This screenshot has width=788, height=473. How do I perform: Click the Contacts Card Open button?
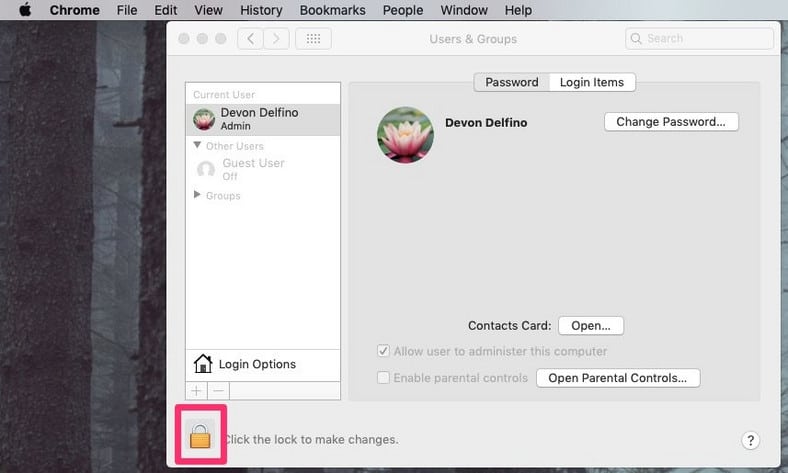pos(590,326)
